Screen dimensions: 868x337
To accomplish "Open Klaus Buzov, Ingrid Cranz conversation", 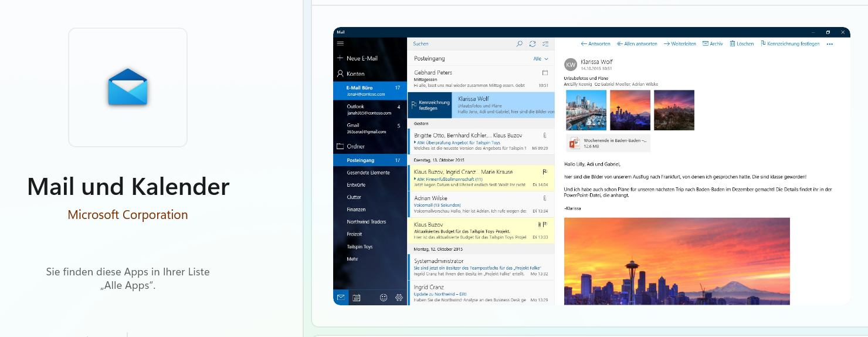I will coord(481,178).
